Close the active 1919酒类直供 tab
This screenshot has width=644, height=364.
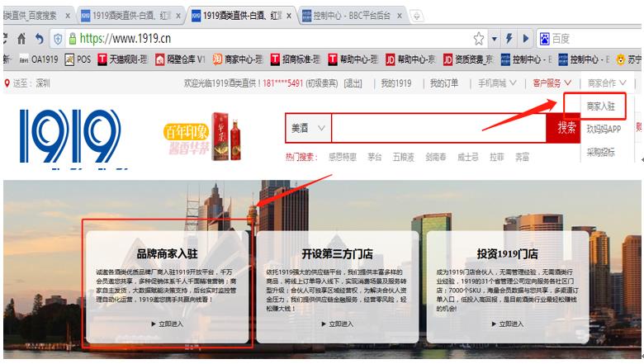click(x=289, y=16)
